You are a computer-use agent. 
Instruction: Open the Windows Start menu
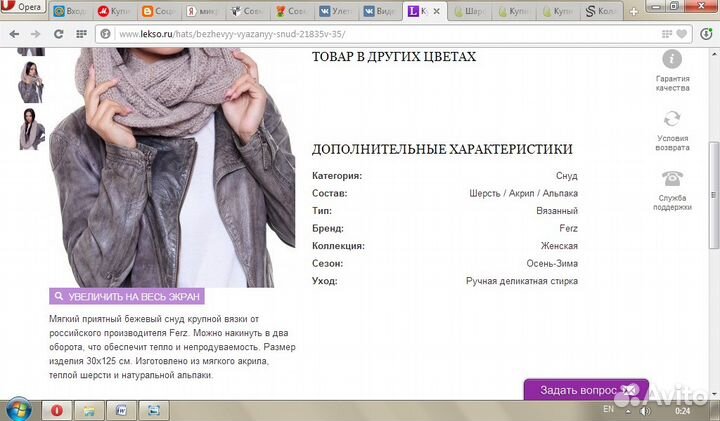17,410
